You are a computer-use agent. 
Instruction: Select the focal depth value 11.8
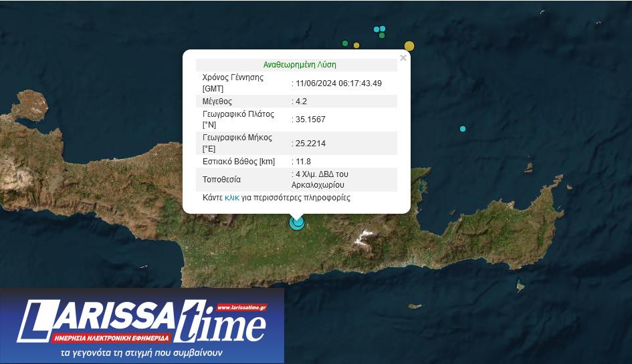pos(303,162)
